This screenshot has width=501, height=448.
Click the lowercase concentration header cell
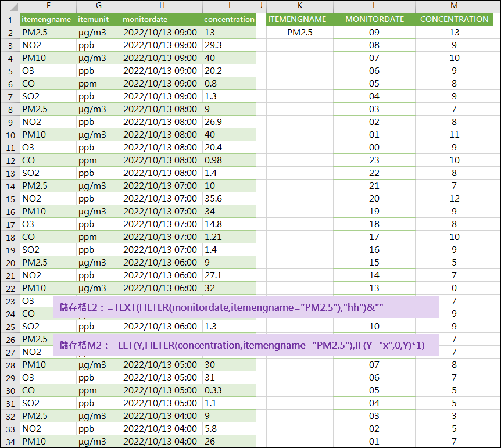pyautogui.click(x=230, y=20)
